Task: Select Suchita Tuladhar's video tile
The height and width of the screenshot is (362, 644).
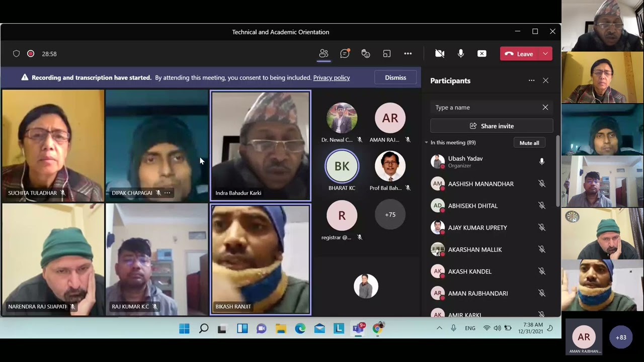Action: click(53, 146)
